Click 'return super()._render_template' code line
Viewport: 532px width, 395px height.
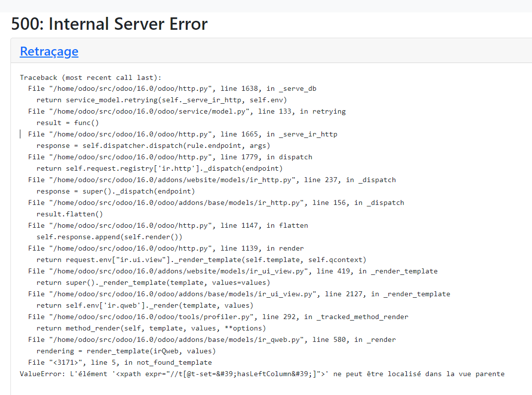click(153, 283)
